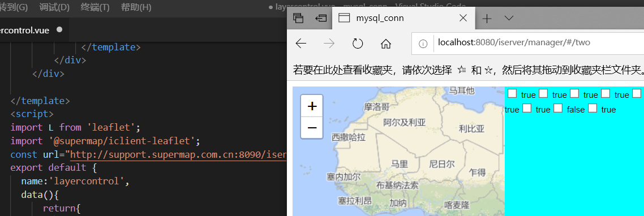Click the browser Forward arrow
Screen dimensions: 644x216
(329, 44)
